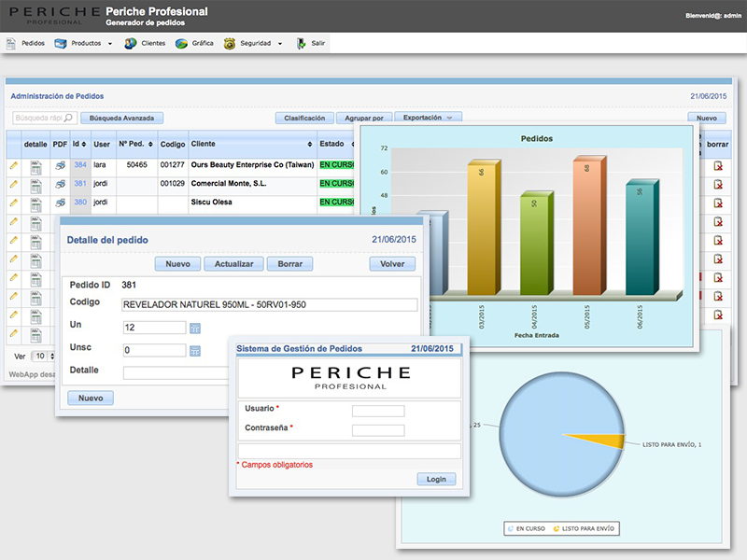The image size is (747, 560).
Task: Delete the Siscu Olesa order row
Action: coord(718,203)
